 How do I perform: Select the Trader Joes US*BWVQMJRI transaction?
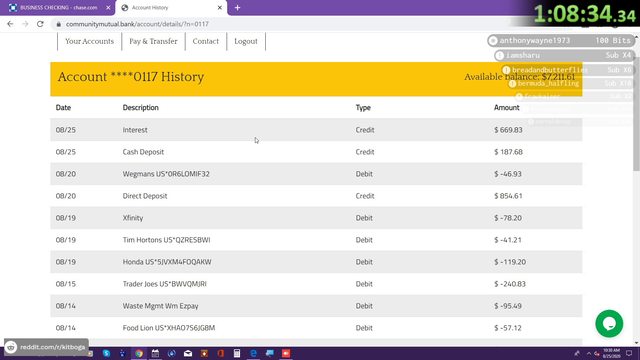pyautogui.click(x=164, y=284)
